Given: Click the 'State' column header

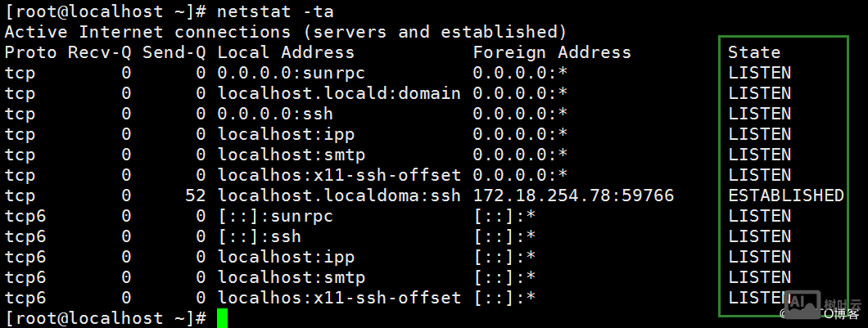Looking at the screenshot, I should coord(754,52).
